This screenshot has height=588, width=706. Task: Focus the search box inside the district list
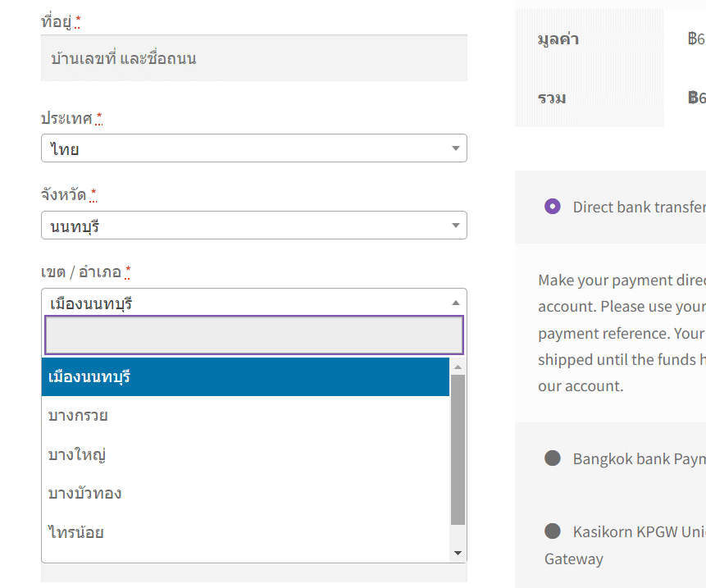(253, 335)
